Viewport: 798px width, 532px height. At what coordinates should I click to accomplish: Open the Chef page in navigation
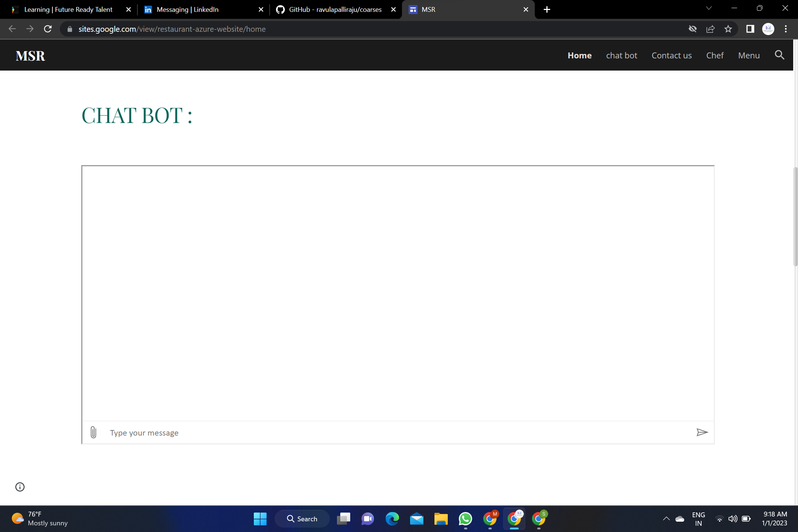[715, 55]
